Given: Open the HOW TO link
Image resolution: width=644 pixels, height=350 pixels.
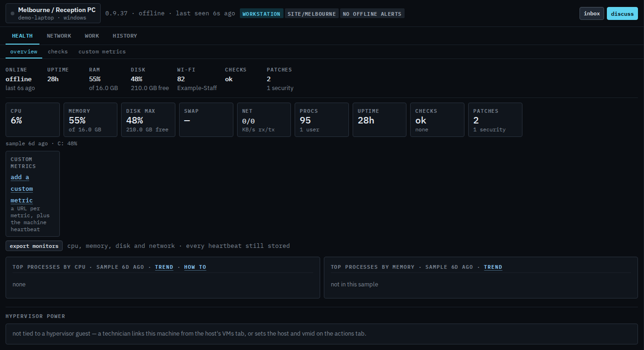Looking at the screenshot, I should 195,267.
